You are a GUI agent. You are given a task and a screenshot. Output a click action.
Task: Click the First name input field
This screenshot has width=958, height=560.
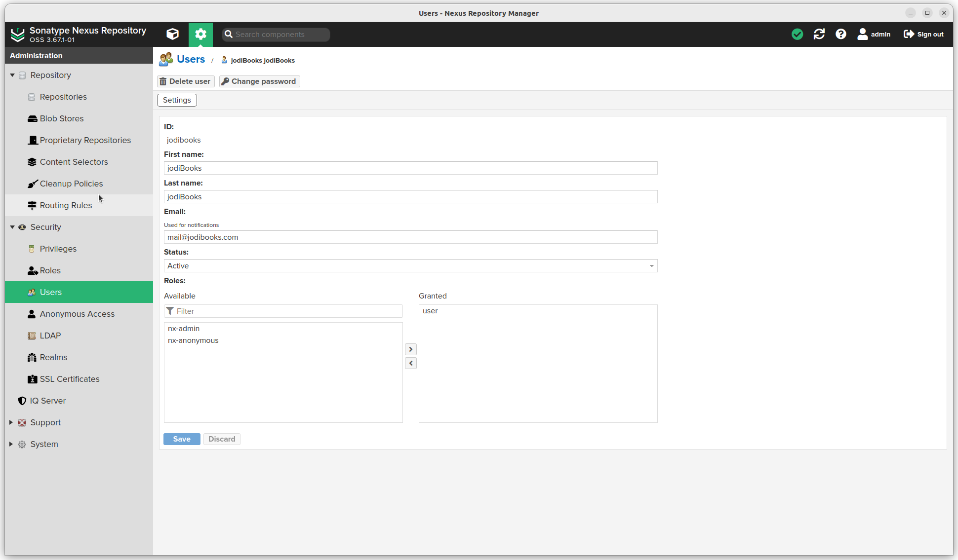point(410,168)
